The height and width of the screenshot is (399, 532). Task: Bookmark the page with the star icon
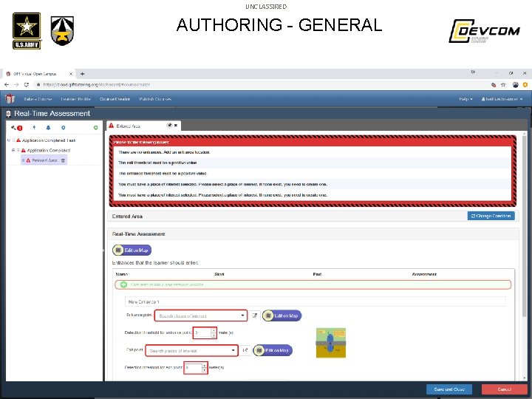tap(503, 85)
